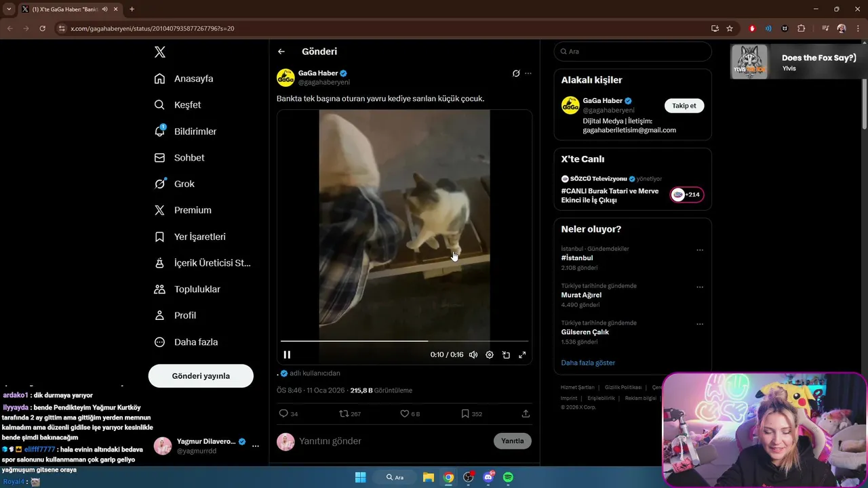Open more options for Murat Ağırel trend
Screen dimensions: 868x488
[700, 287]
